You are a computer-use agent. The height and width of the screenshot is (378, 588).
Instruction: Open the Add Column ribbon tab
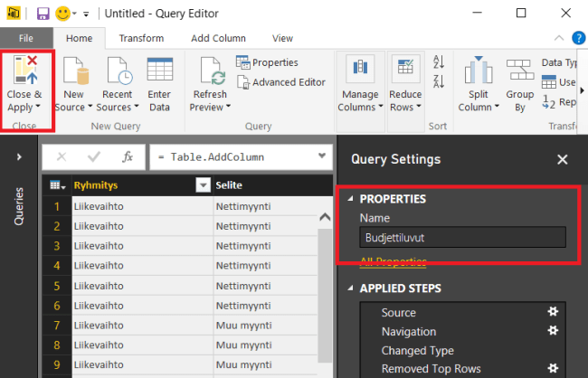(217, 38)
